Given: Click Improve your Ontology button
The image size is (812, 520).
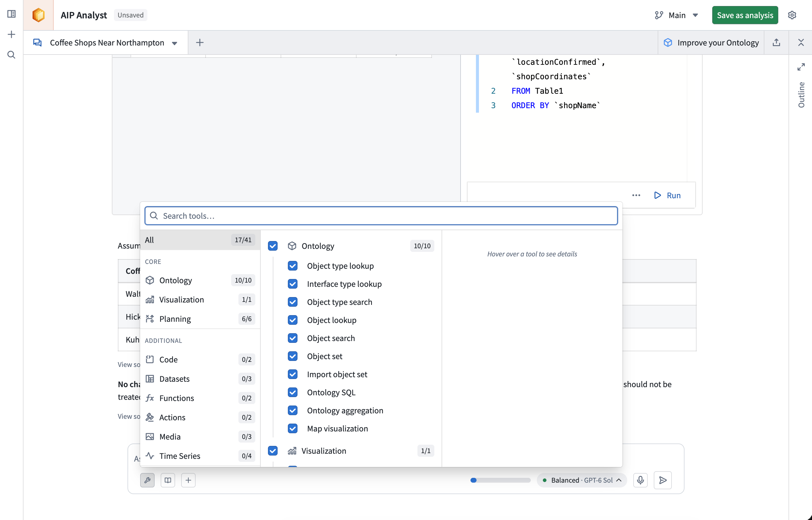Looking at the screenshot, I should tap(711, 42).
